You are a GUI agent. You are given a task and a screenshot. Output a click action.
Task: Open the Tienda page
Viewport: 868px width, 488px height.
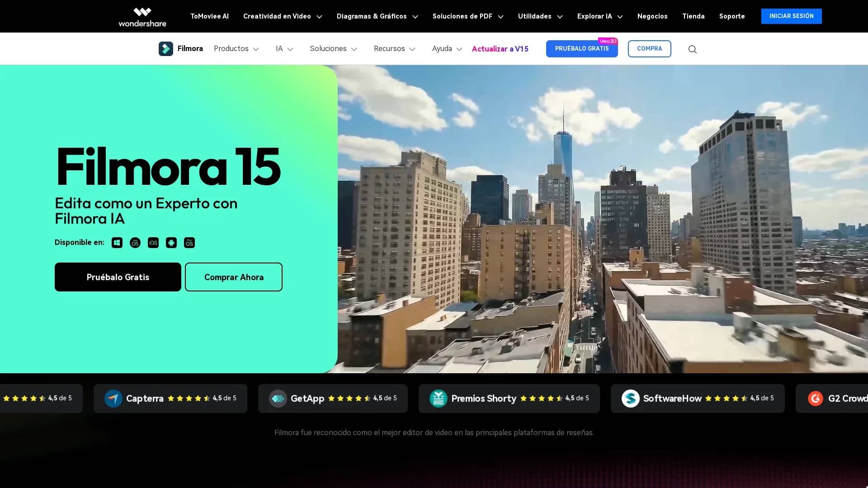point(693,16)
